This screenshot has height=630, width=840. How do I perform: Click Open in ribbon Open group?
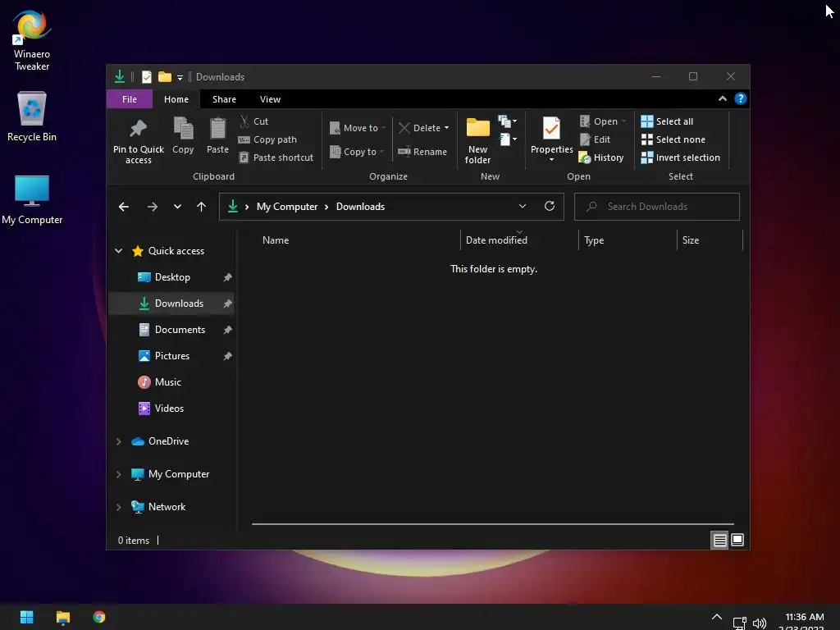point(603,121)
